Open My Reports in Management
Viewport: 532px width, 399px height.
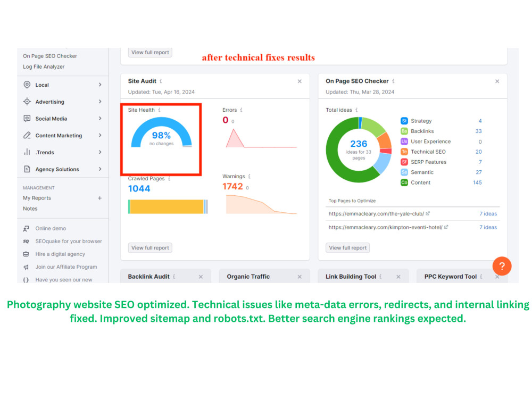point(37,198)
